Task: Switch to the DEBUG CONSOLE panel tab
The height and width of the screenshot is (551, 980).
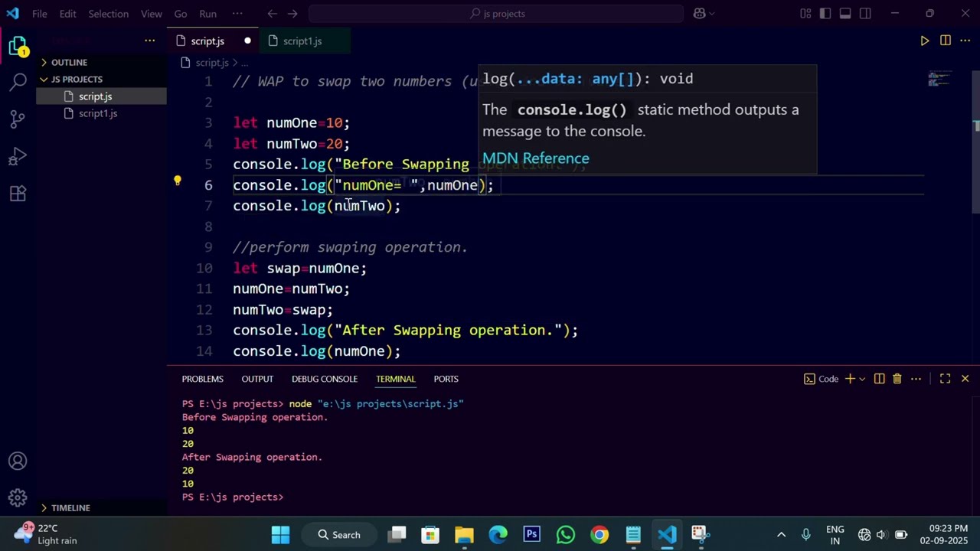Action: tap(325, 379)
